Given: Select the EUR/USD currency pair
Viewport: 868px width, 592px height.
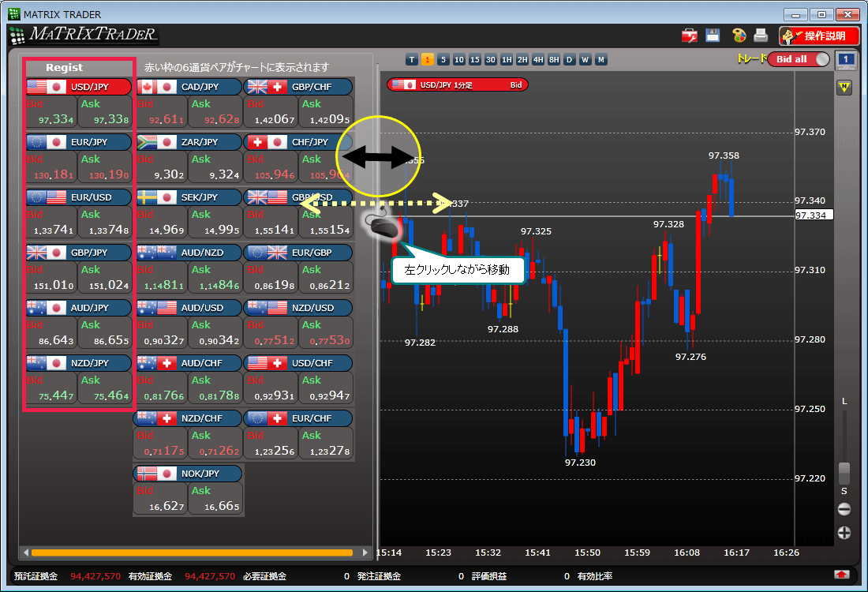Looking at the screenshot, I should click(79, 197).
